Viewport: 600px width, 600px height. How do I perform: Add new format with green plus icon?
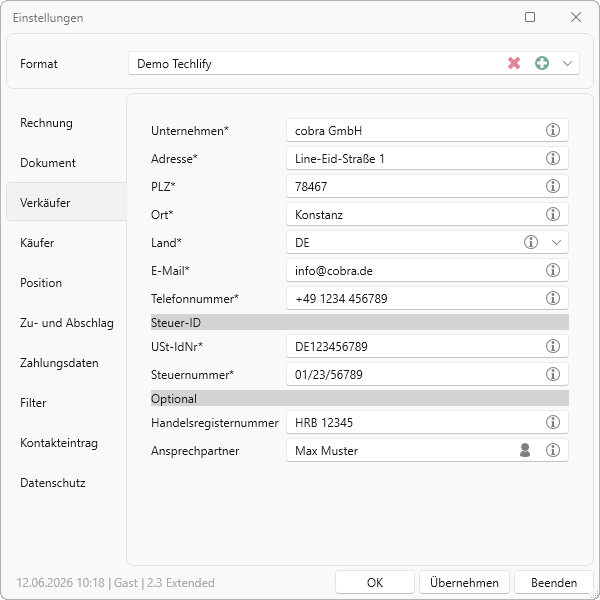pos(542,63)
